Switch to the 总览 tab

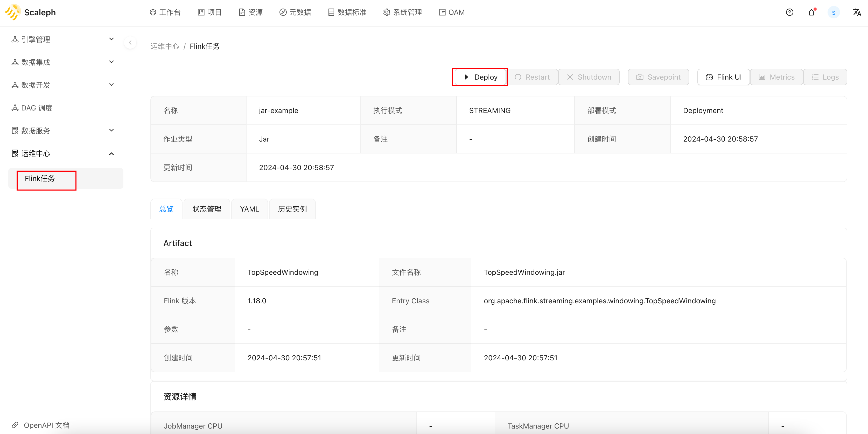click(x=166, y=209)
